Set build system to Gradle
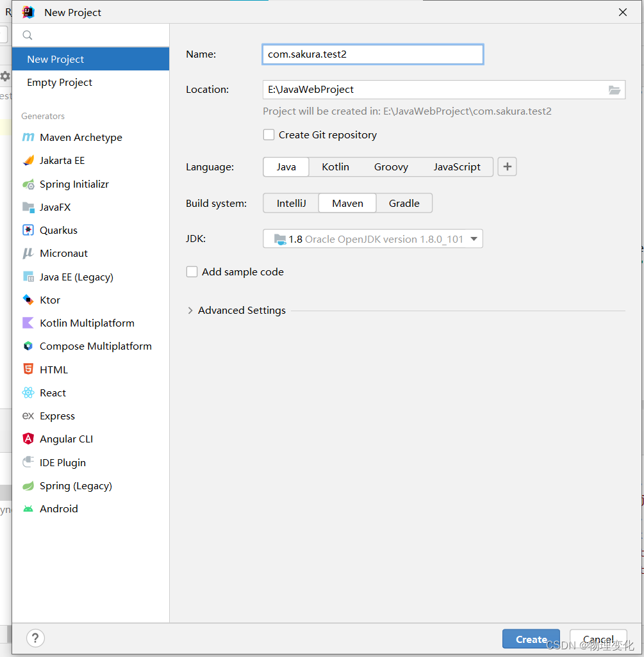The image size is (644, 657). 404,203
